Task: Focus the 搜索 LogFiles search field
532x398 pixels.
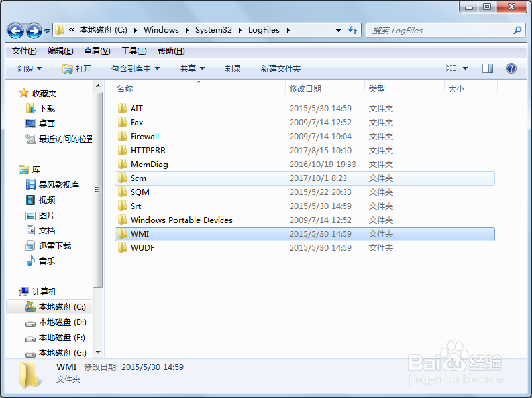Action: point(446,31)
